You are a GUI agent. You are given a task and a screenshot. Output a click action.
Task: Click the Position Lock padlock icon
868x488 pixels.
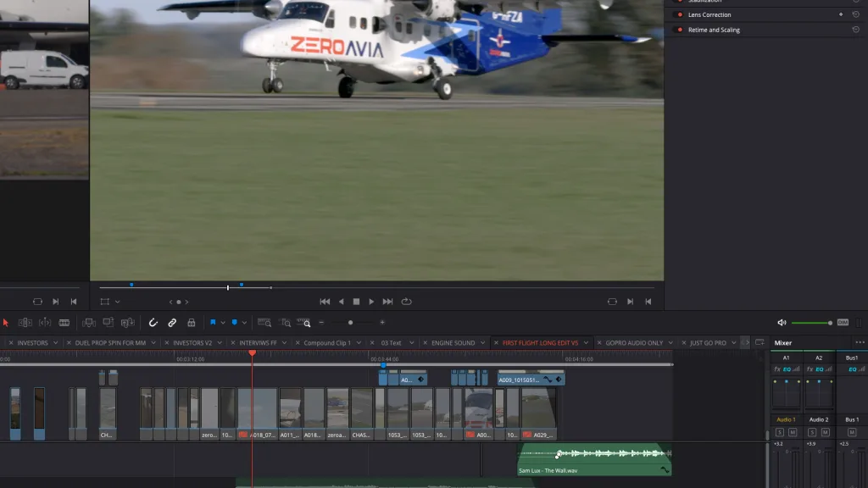[192, 323]
